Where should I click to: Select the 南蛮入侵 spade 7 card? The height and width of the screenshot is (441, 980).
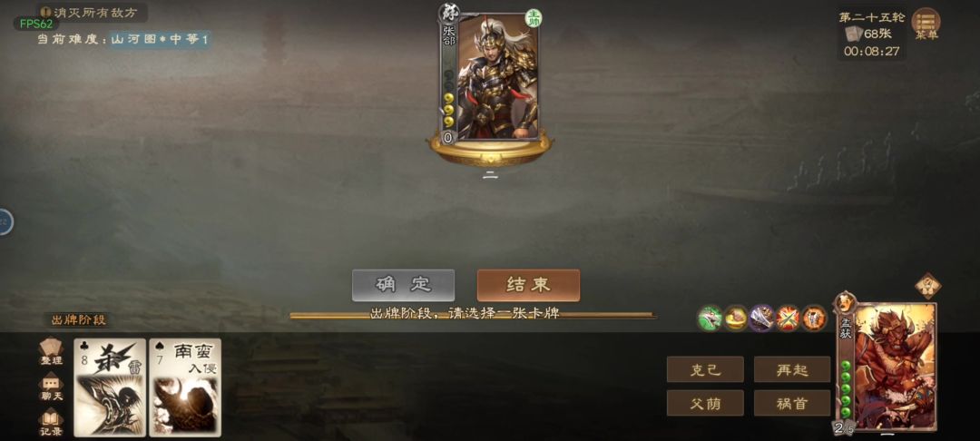pyautogui.click(x=185, y=387)
